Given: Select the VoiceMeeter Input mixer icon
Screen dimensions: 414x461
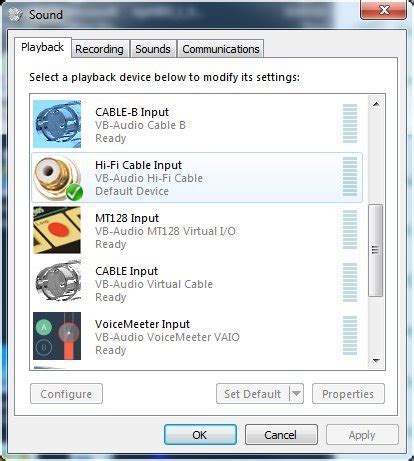Looking at the screenshot, I should tap(57, 336).
